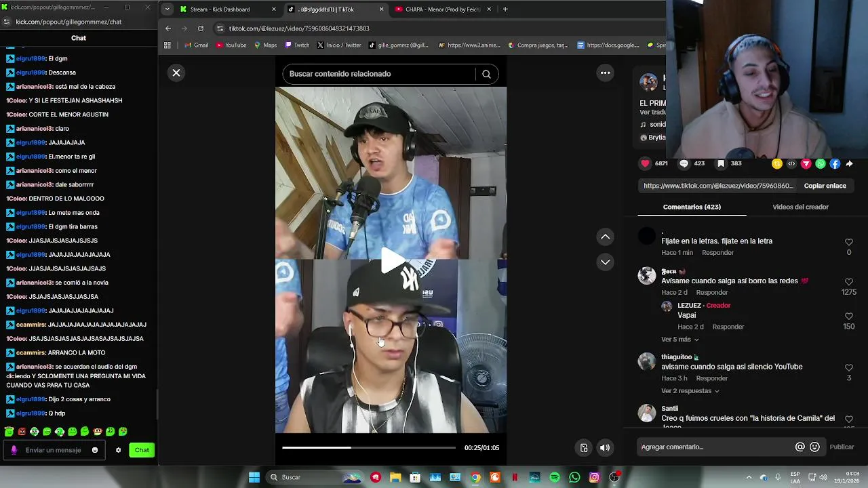Screen dimensions: 868x488
Task: Reply to 'Fijate en la letras' comment
Action: [717, 253]
